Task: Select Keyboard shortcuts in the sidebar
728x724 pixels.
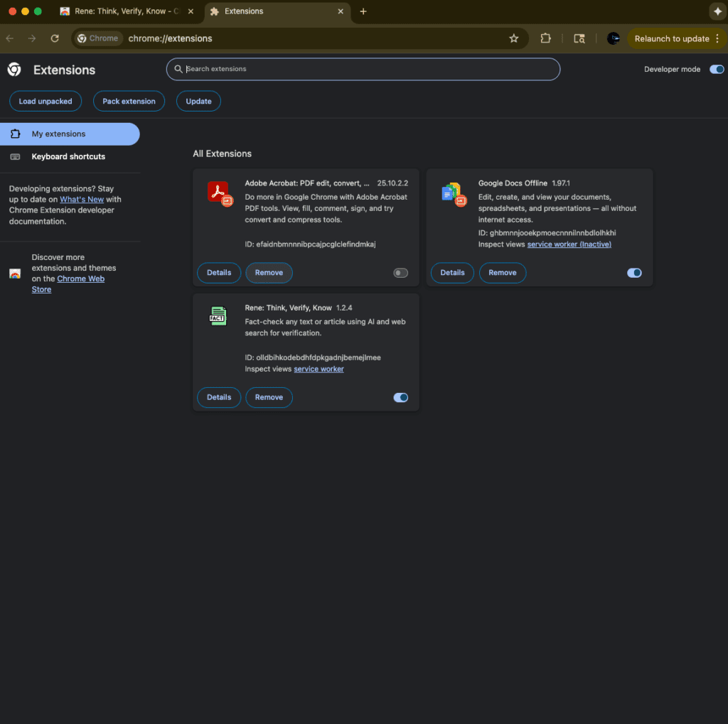Action: [68, 156]
